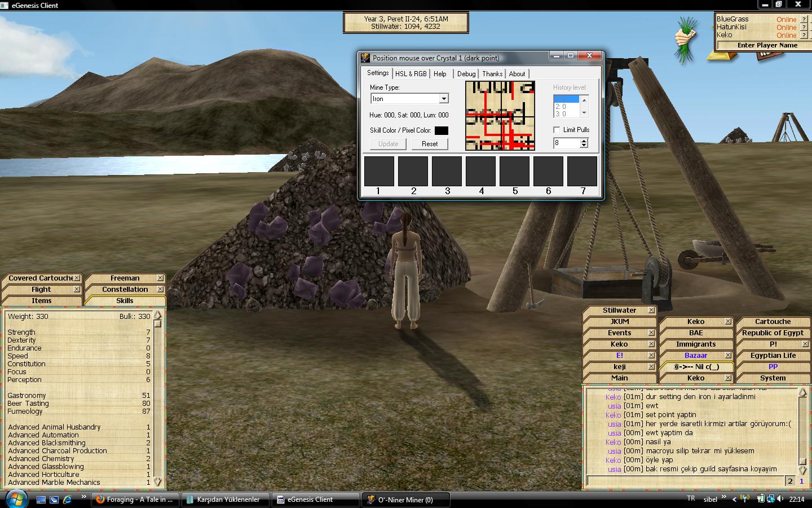Screen dimensions: 812x508
Task: Click the skills panel scrollbar thumb
Action: pos(158,324)
